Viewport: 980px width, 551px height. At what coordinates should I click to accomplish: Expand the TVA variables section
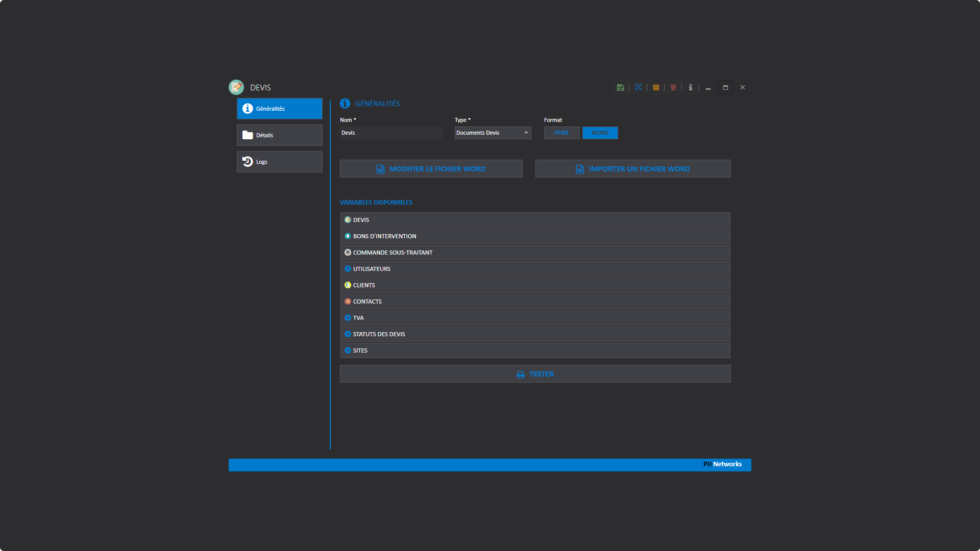click(535, 318)
